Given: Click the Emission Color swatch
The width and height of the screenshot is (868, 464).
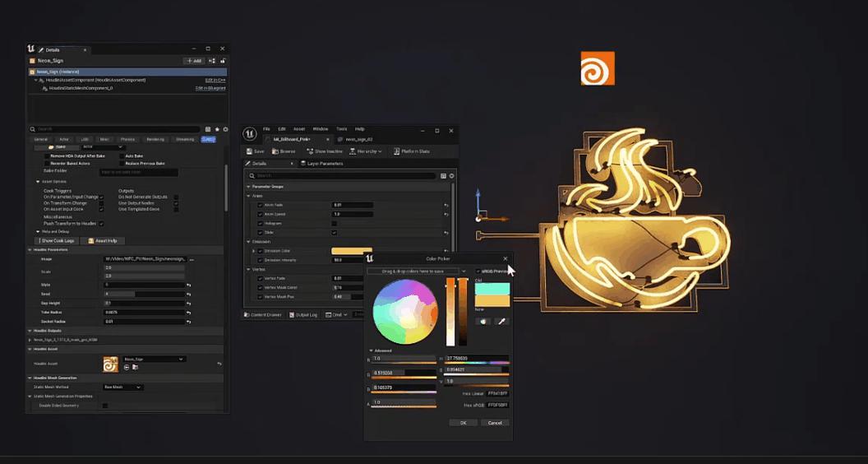Looking at the screenshot, I should (x=351, y=251).
